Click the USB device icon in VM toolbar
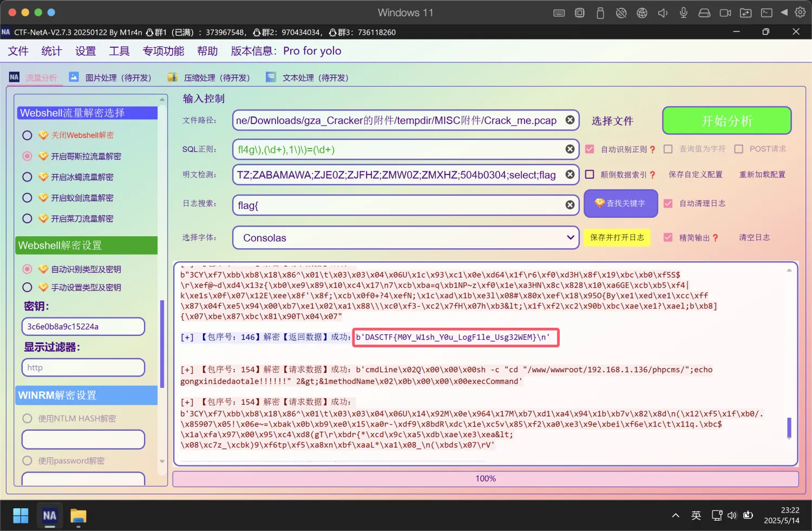Screen dimensions: 812x531 click(x=600, y=12)
